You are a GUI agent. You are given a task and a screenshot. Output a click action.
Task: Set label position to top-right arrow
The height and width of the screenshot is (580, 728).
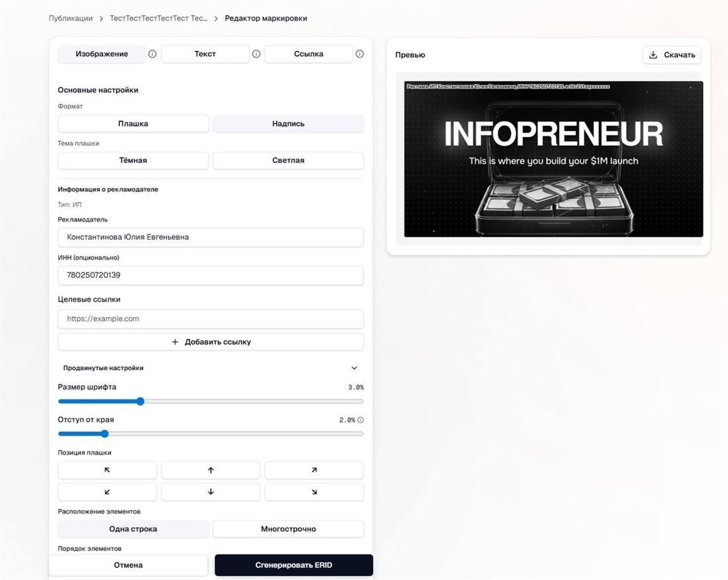pos(314,470)
